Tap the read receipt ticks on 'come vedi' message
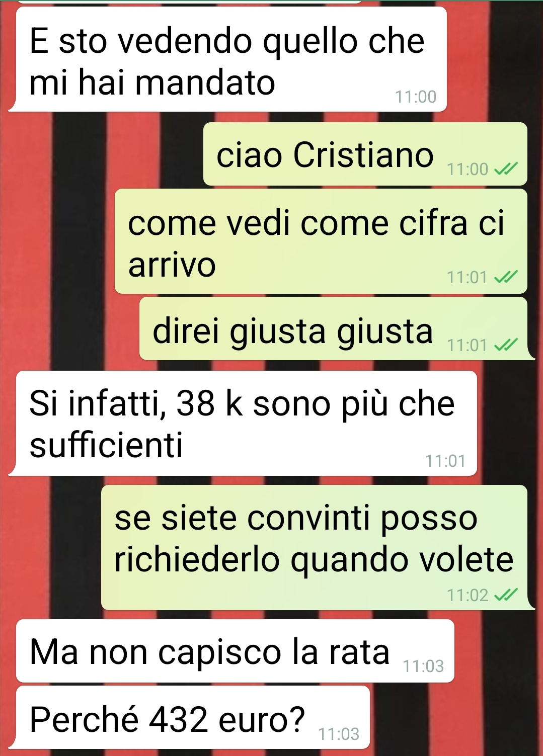 [506, 277]
